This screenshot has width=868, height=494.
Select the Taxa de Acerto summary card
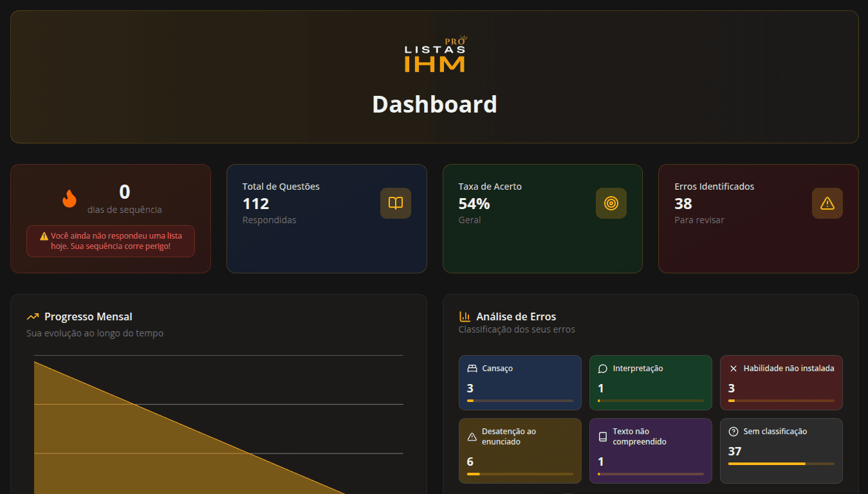[542, 218]
